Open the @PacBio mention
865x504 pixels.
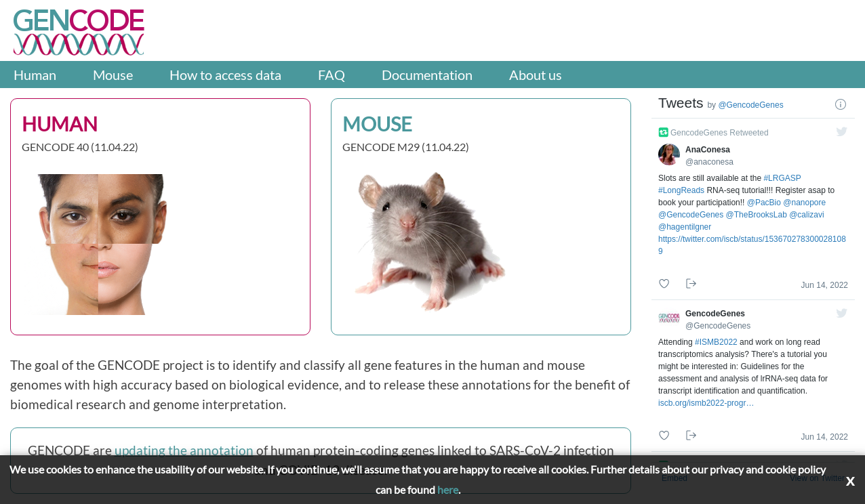pos(764,203)
